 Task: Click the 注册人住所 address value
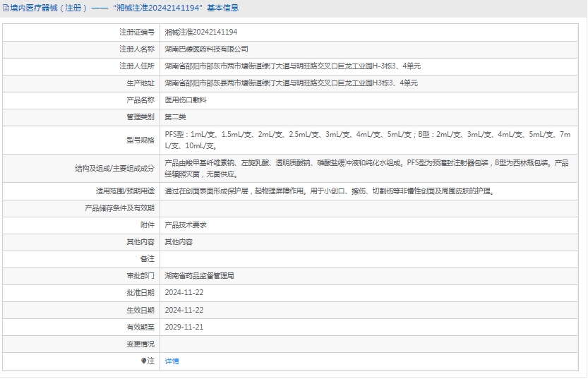tap(292, 66)
